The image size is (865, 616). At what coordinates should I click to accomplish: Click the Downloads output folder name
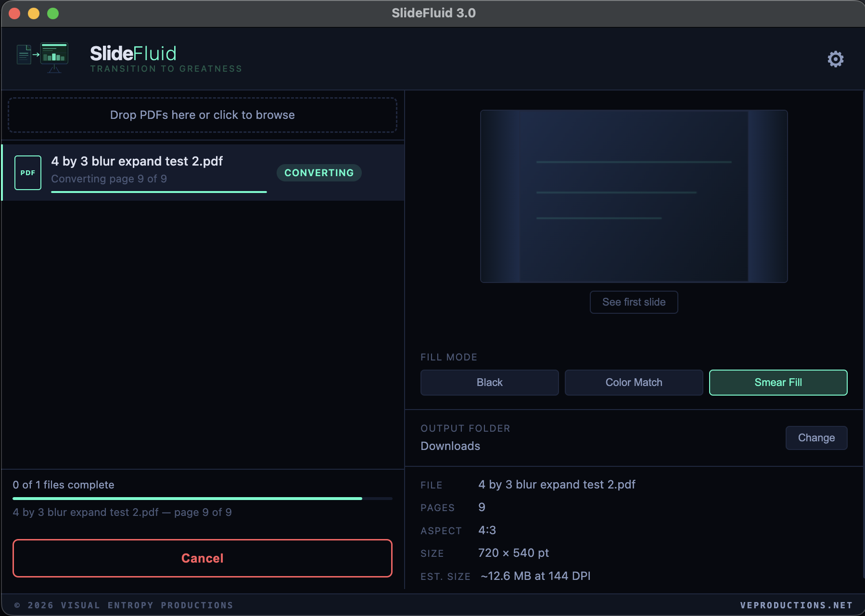(450, 446)
